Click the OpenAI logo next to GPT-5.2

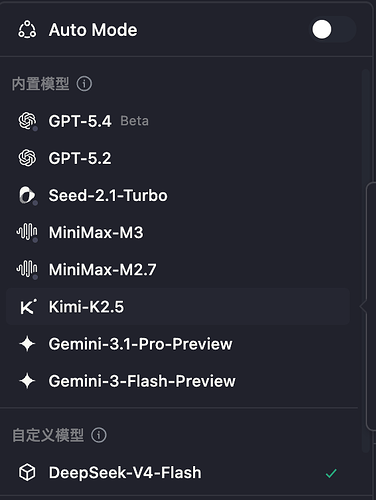coord(27,158)
